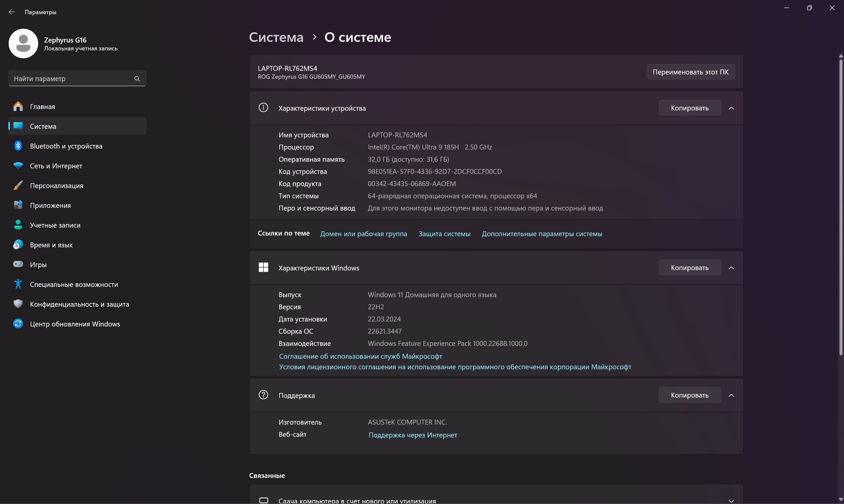Click the Bluetooth icon in sidebar
The height and width of the screenshot is (504, 844).
pyautogui.click(x=18, y=146)
